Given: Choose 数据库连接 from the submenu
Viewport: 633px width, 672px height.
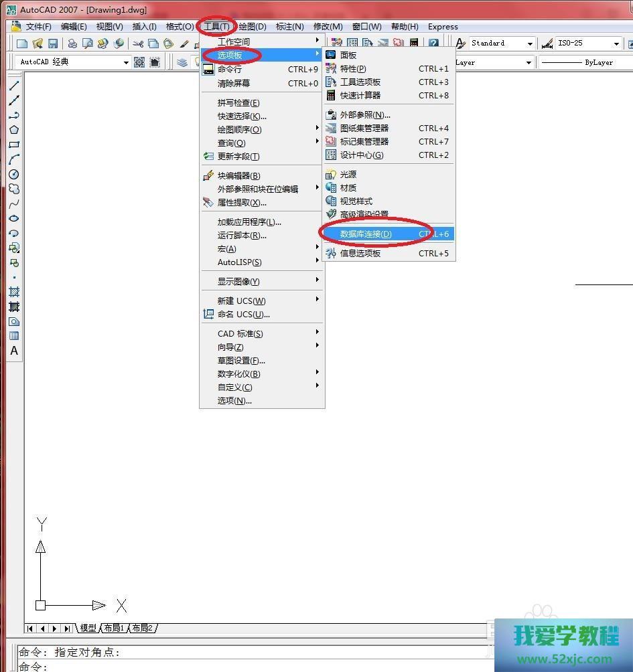Looking at the screenshot, I should click(x=366, y=234).
